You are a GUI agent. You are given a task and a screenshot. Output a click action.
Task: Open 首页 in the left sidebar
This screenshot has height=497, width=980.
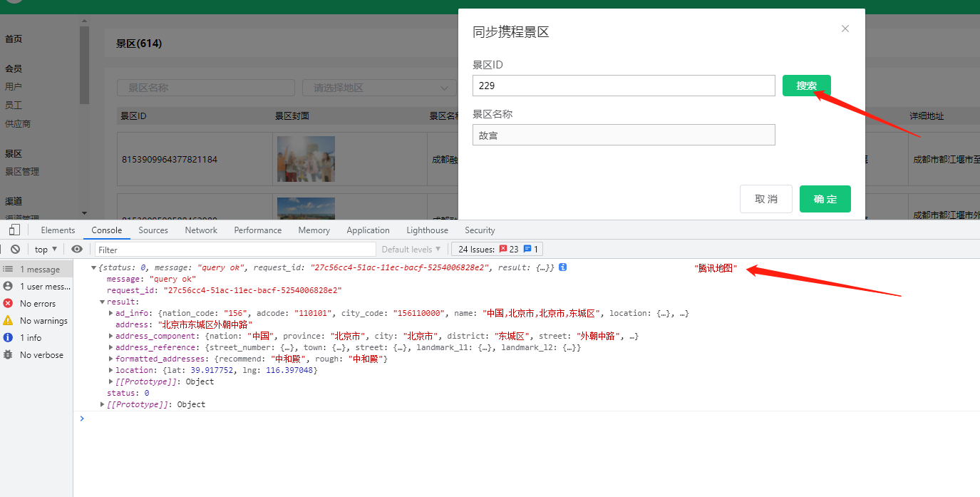[14, 39]
